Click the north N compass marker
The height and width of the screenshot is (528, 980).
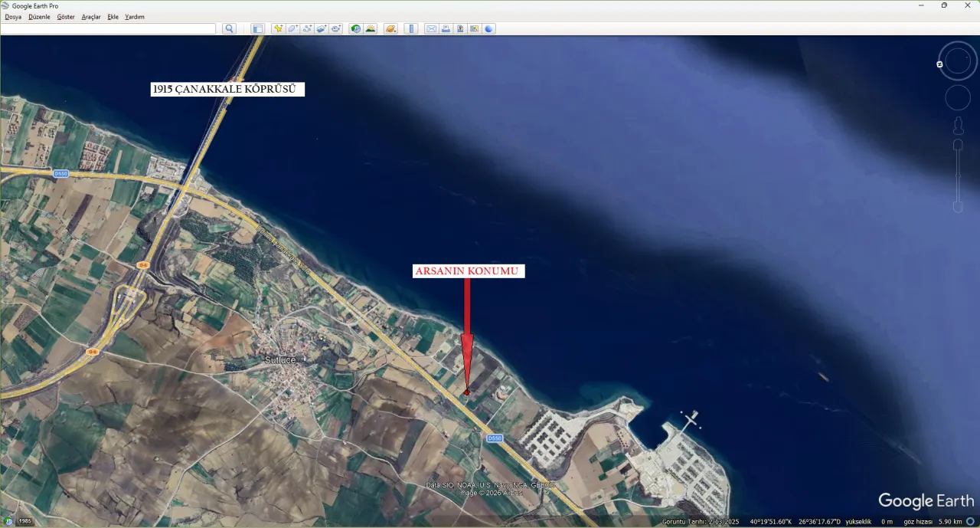tap(939, 64)
